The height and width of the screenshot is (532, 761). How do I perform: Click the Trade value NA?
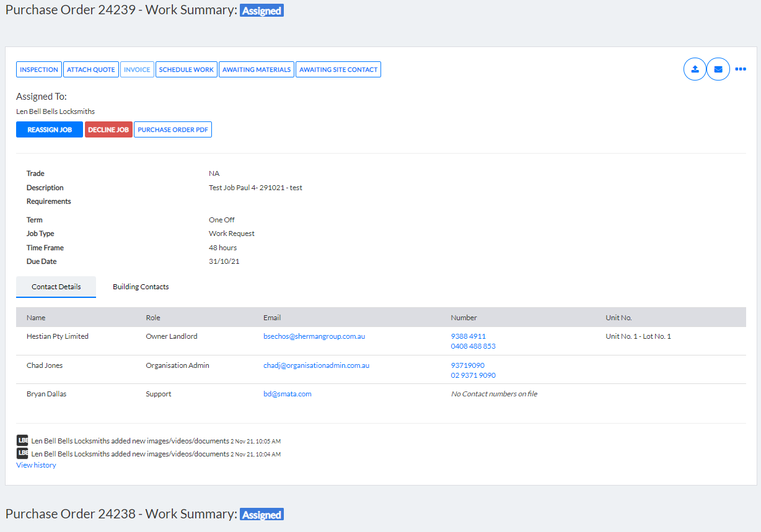tap(214, 173)
